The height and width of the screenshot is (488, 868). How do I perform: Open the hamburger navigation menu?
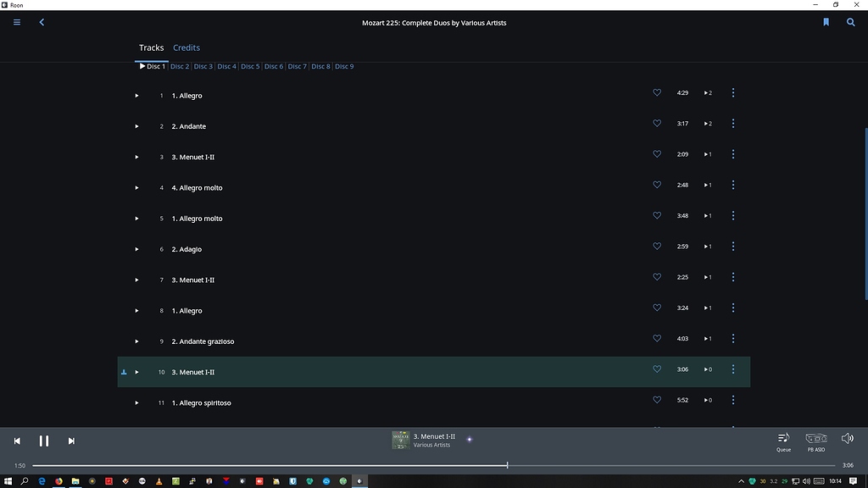[16, 23]
